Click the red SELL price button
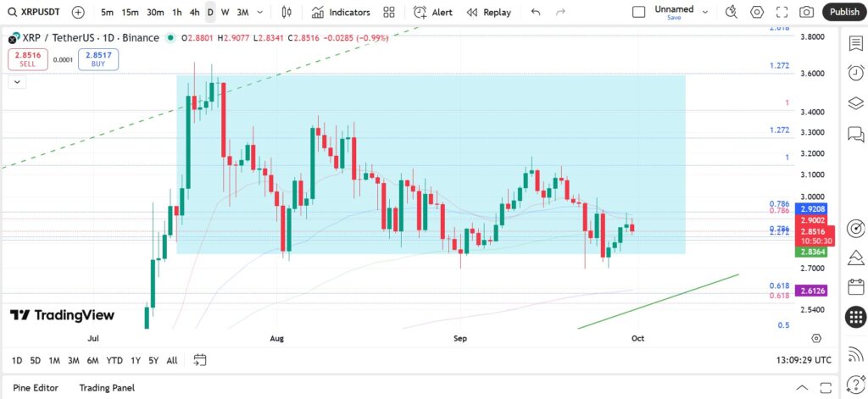The height and width of the screenshot is (399, 868). click(x=28, y=60)
